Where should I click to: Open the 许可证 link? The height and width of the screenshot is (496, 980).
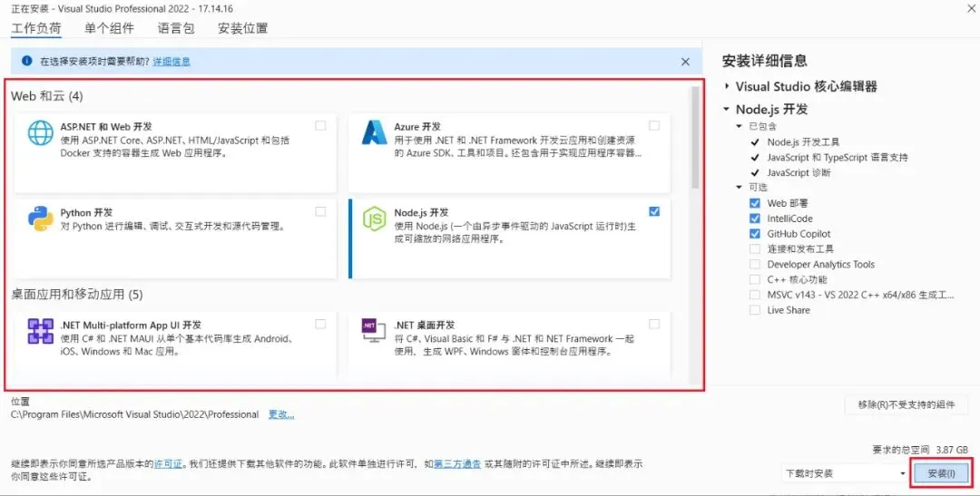168,464
